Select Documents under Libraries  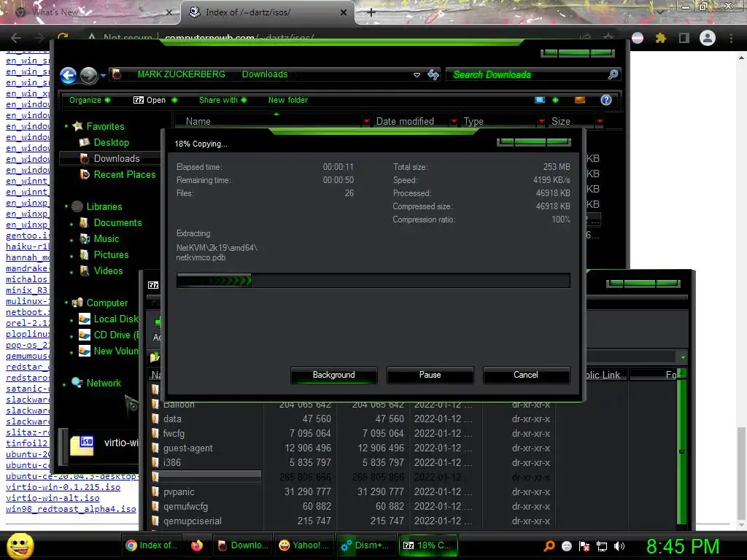pyautogui.click(x=117, y=223)
